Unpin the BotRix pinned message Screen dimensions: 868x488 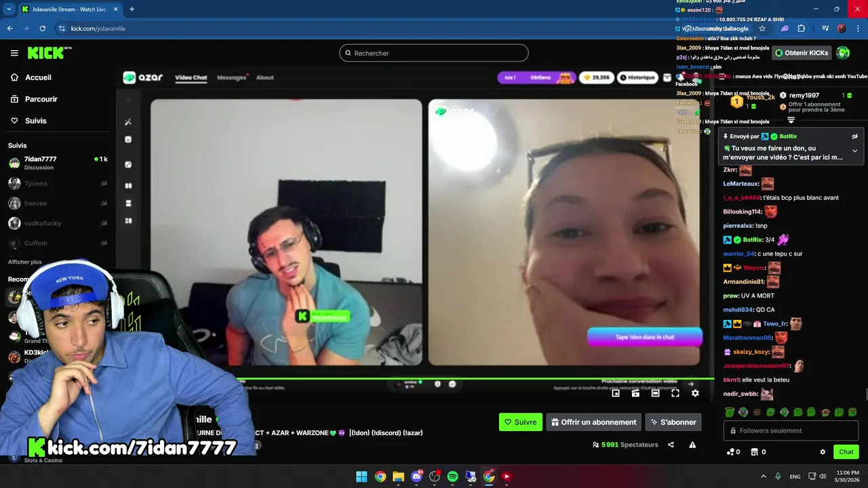854,136
